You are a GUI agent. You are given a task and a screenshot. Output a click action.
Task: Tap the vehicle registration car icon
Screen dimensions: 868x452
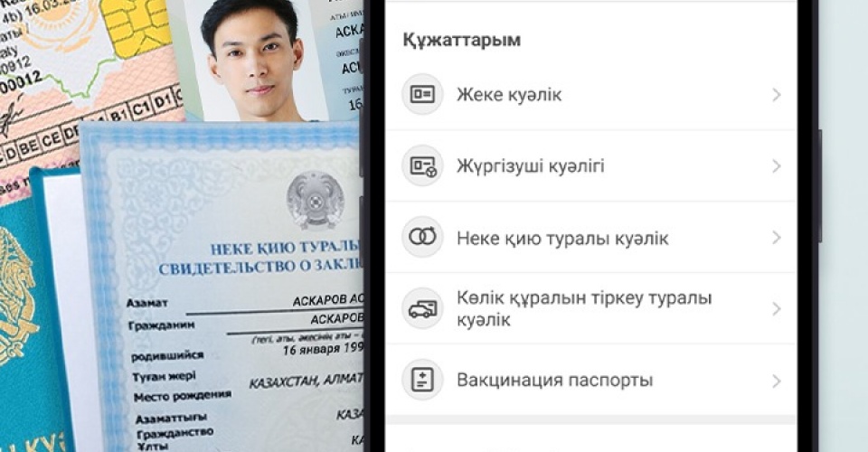click(x=422, y=308)
